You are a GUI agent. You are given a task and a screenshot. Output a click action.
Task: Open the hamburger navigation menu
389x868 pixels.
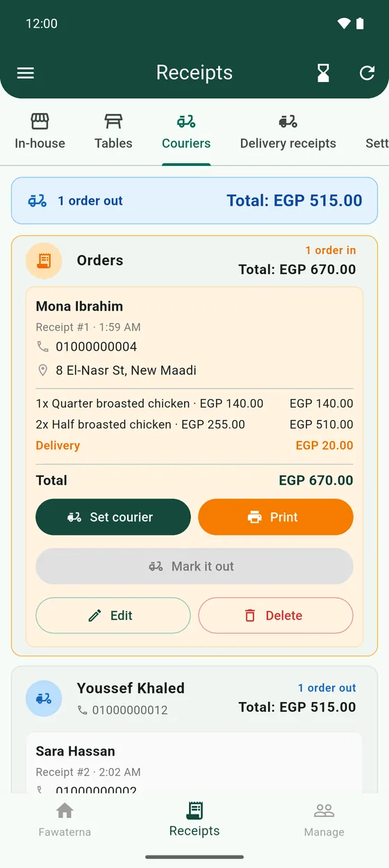pyautogui.click(x=26, y=73)
